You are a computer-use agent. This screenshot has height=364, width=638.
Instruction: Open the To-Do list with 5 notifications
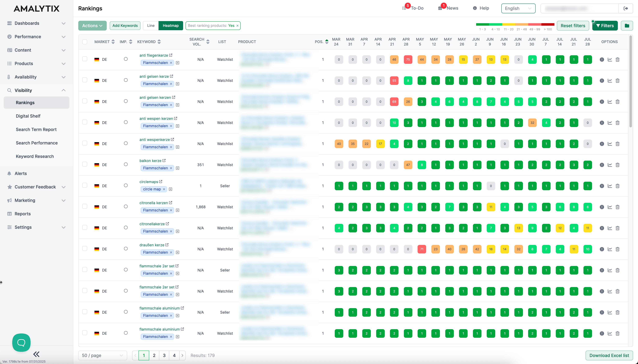pyautogui.click(x=413, y=8)
